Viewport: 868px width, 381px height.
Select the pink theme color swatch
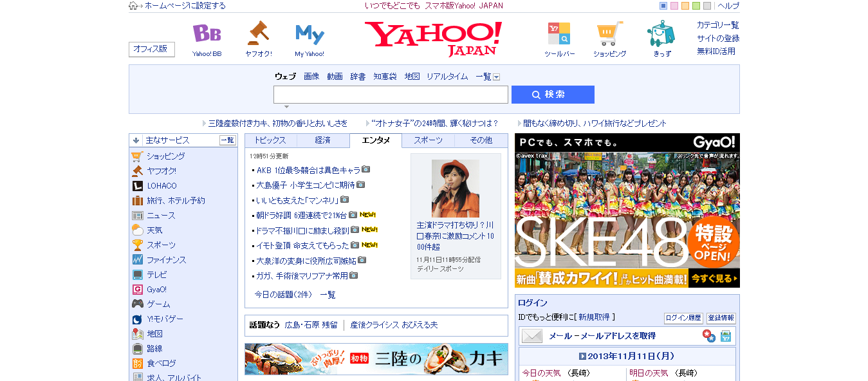(674, 6)
